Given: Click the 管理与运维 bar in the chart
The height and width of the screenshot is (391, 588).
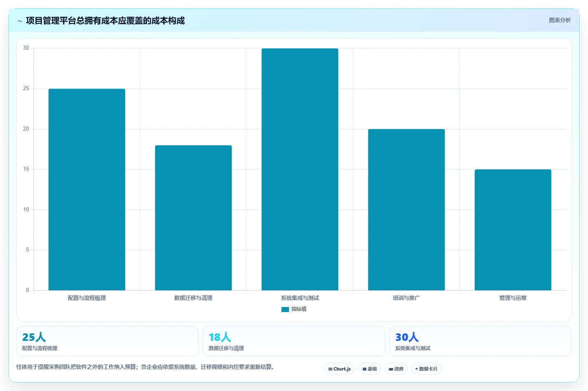Looking at the screenshot, I should click(513, 230).
